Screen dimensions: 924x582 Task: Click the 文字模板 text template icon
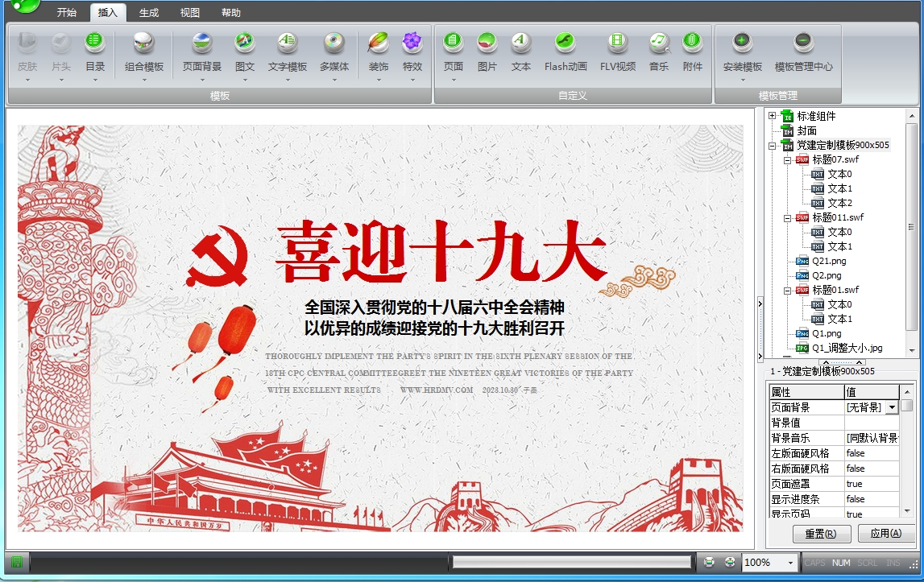pyautogui.click(x=287, y=43)
